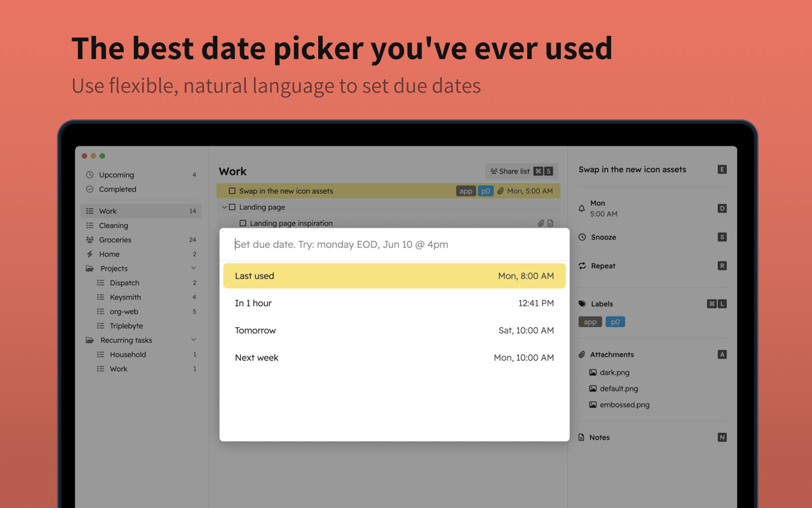Focus the Set due date input field
The width and height of the screenshot is (812, 508).
tap(394, 245)
